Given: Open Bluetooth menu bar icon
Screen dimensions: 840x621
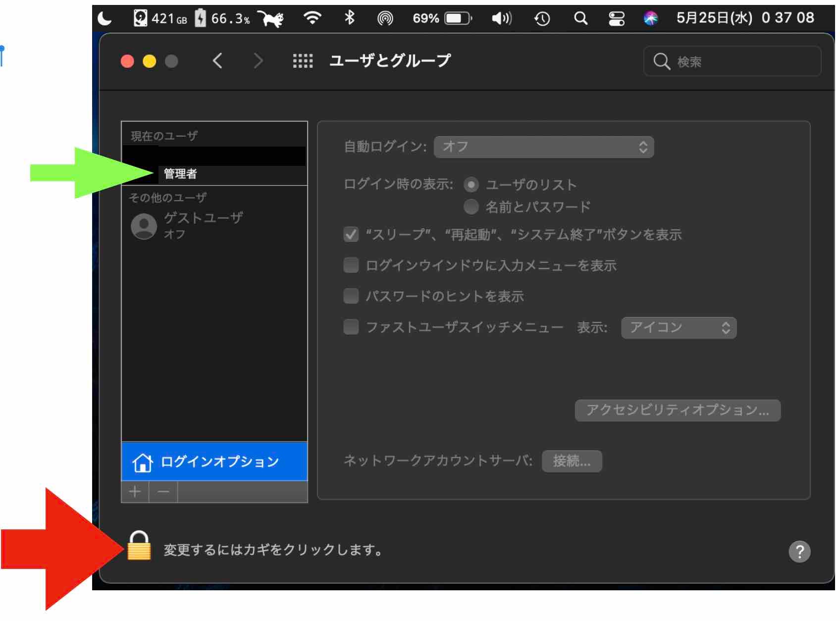Looking at the screenshot, I should coord(350,18).
